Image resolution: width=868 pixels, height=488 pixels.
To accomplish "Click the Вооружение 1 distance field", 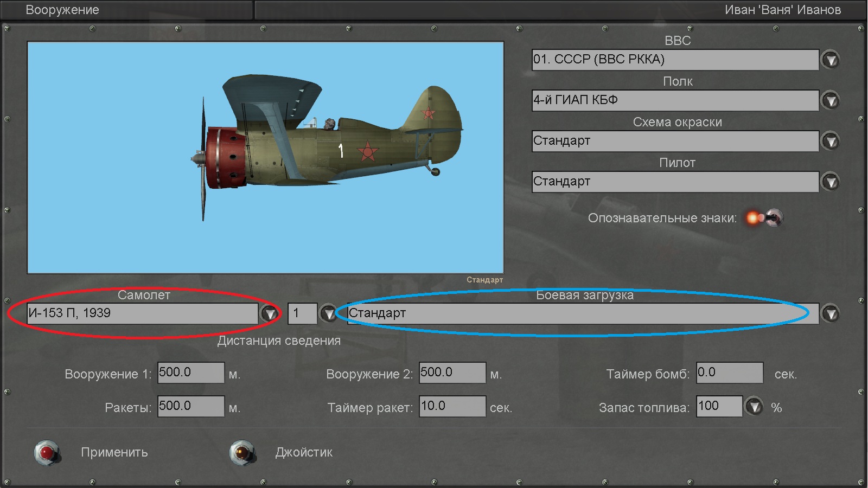I will [x=190, y=373].
